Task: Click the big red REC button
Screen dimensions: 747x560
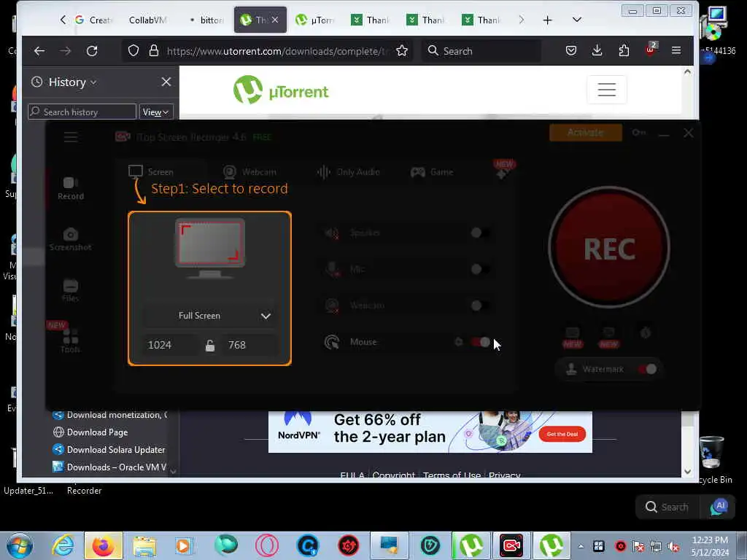Action: (x=609, y=247)
